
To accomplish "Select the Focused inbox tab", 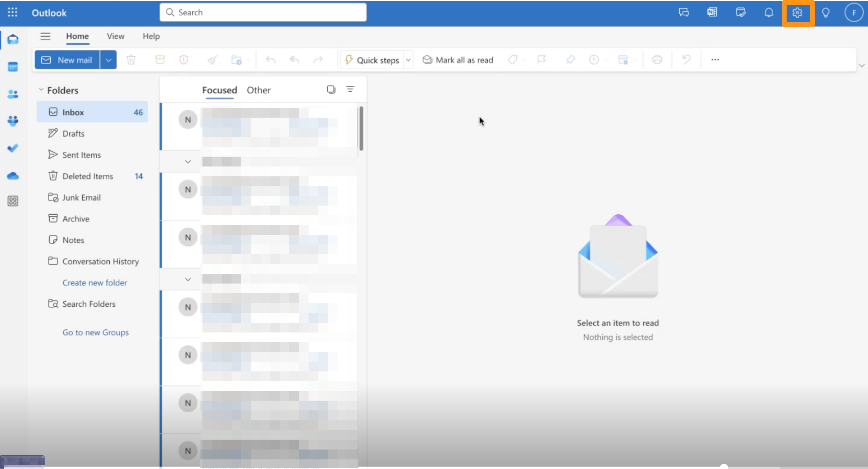I will click(x=220, y=90).
